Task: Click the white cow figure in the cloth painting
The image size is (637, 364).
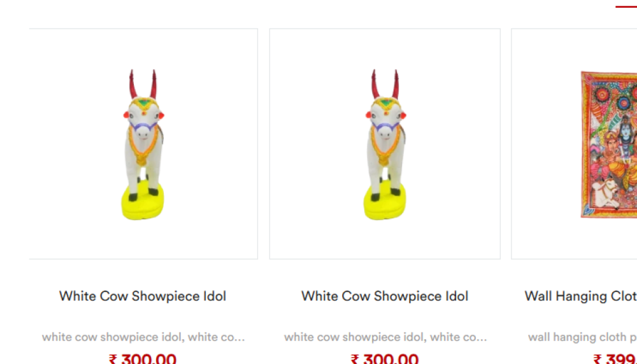Action: (606, 193)
